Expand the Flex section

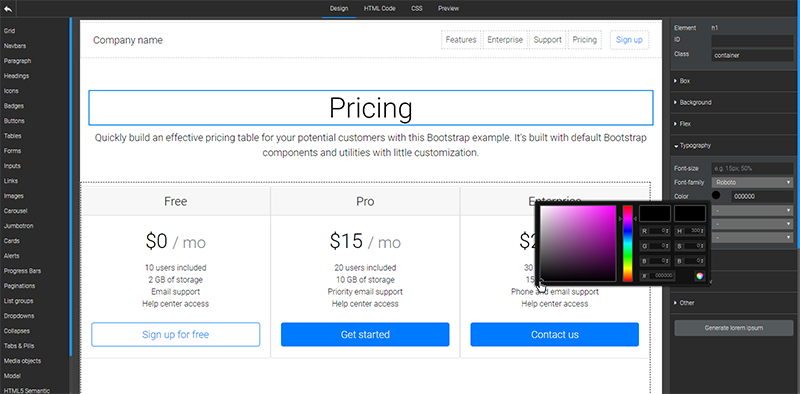(735, 124)
